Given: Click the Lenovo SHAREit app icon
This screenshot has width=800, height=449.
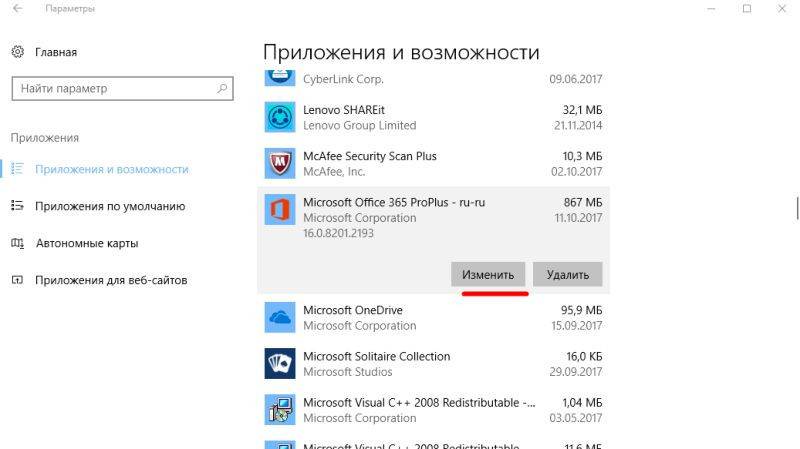Looking at the screenshot, I should coord(278,117).
